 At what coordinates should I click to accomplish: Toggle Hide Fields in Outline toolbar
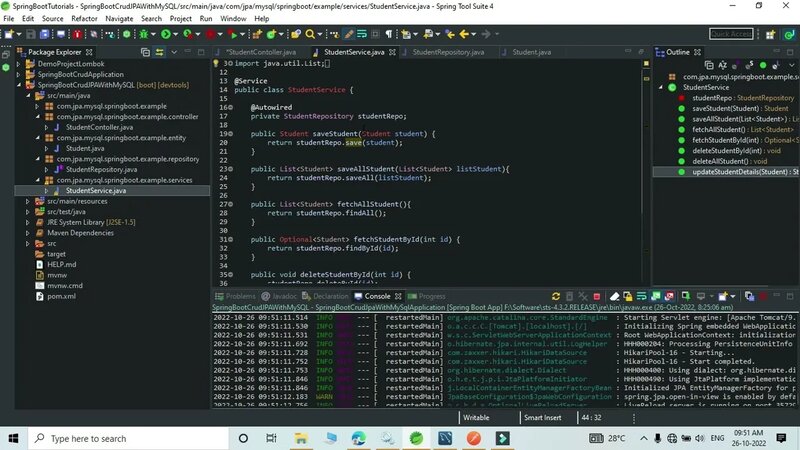point(735,65)
